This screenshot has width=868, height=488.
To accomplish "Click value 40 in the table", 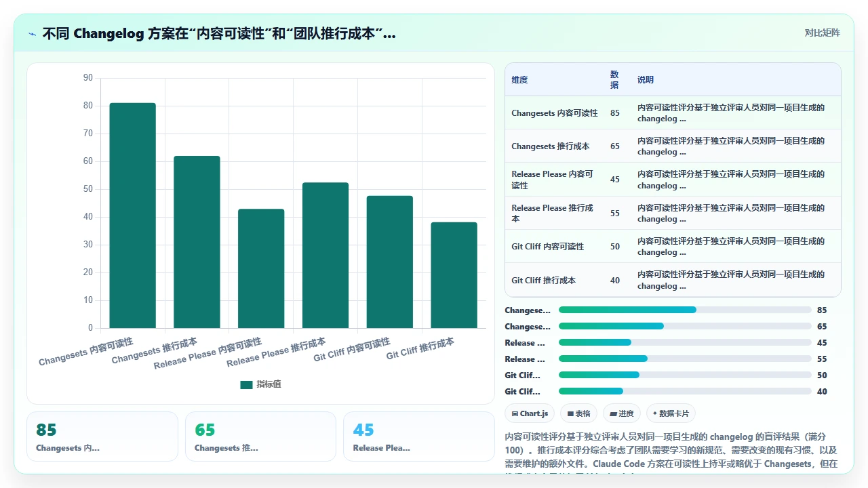I will [x=614, y=280].
